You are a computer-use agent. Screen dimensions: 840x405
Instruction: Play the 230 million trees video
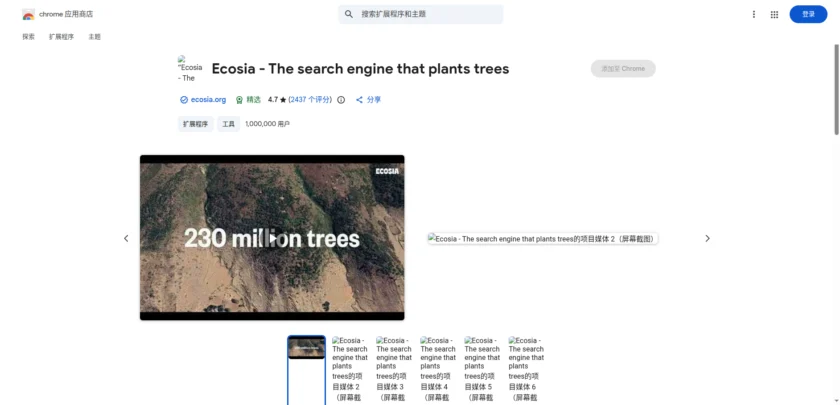(x=272, y=238)
